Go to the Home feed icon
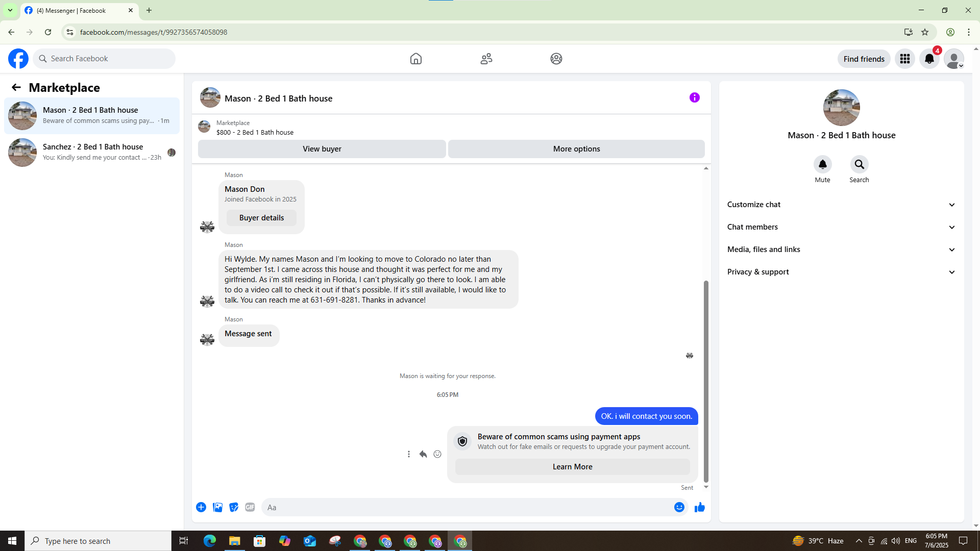Viewport: 980px width, 551px height. 416,59
